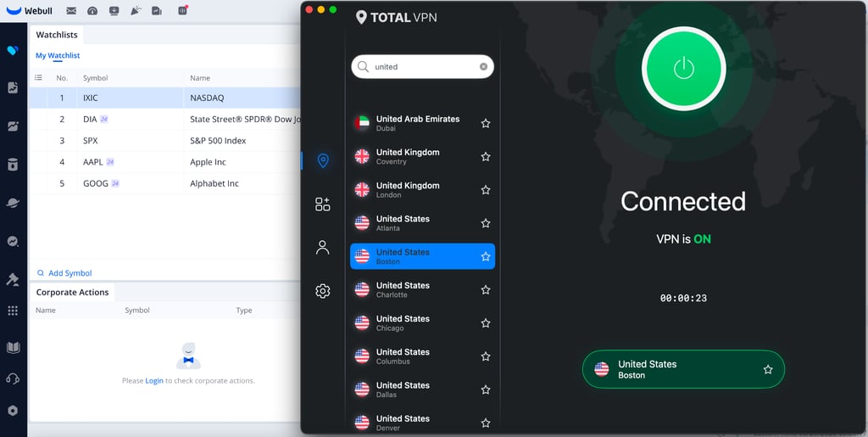
Task: Select the heart watchlist icon in Webull sidebar
Action: coord(13,50)
